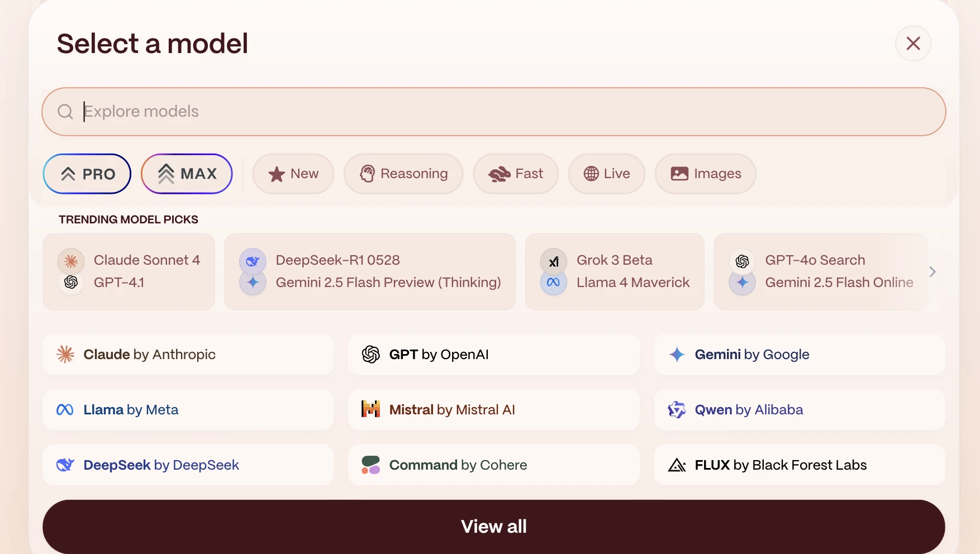980x554 pixels.
Task: Filter models by Images
Action: click(x=706, y=174)
